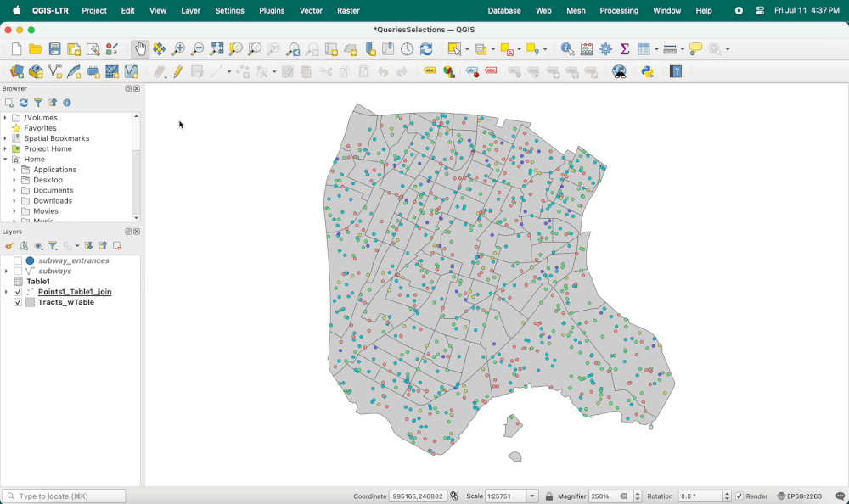Select the Zoom Out magnifier tool
The width and height of the screenshot is (849, 504).
197,49
